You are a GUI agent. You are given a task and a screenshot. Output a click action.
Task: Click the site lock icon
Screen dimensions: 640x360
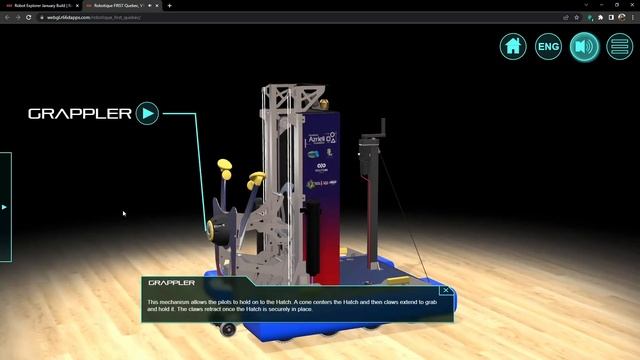click(x=42, y=18)
